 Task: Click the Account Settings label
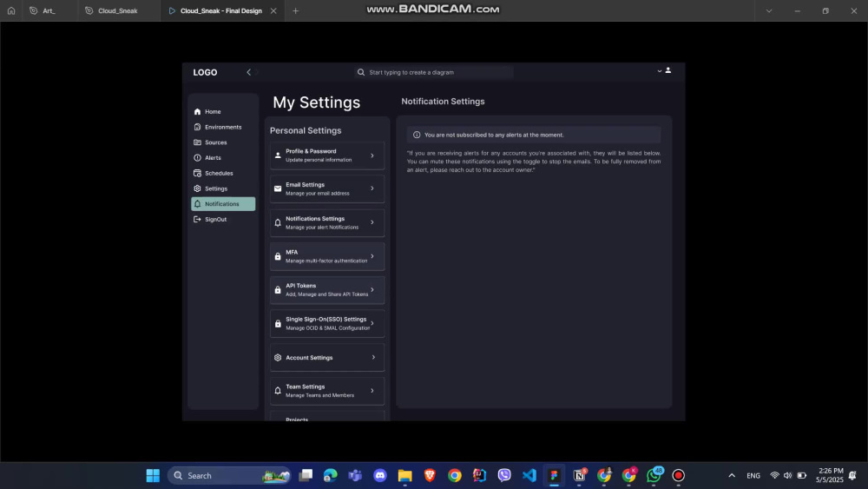tap(309, 358)
